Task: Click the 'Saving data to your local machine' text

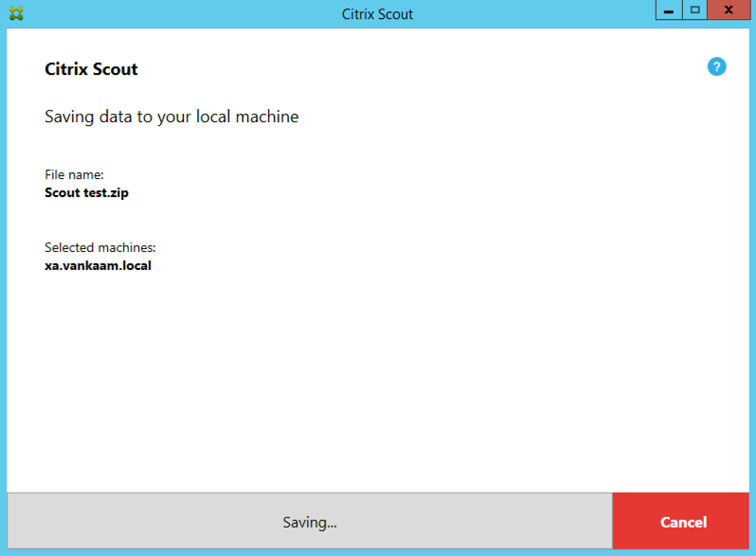Action: [x=171, y=117]
